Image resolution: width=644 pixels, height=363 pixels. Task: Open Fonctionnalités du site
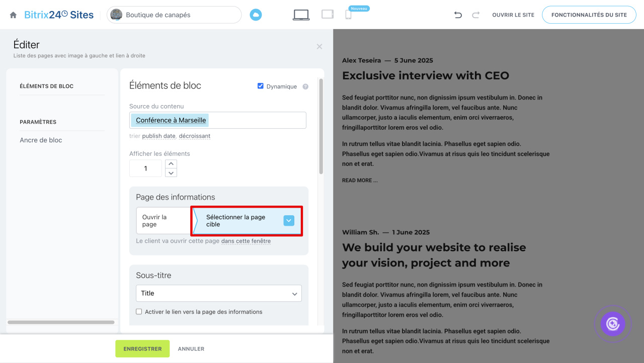(x=589, y=15)
